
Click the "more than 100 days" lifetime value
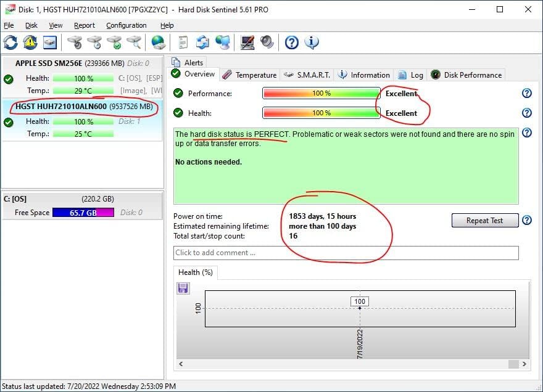click(322, 226)
